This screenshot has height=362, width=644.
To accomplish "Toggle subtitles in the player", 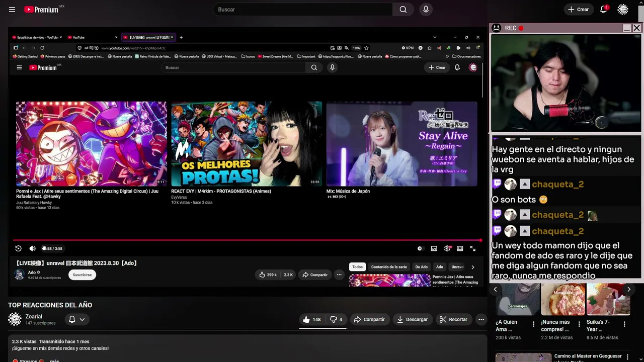I will click(x=434, y=248).
